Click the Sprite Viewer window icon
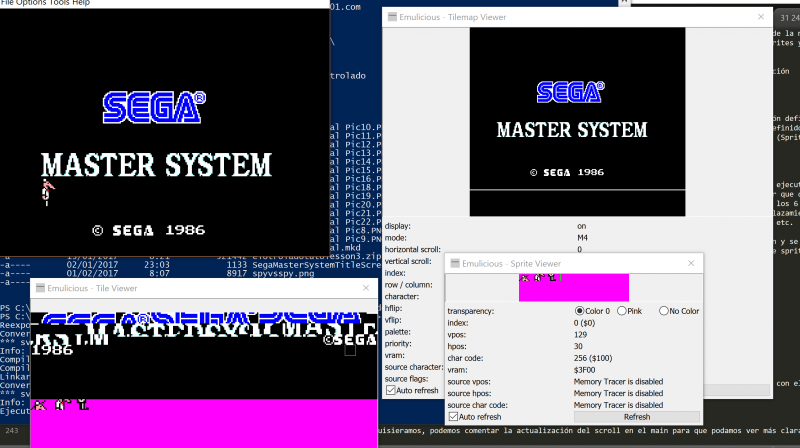 tap(454, 264)
